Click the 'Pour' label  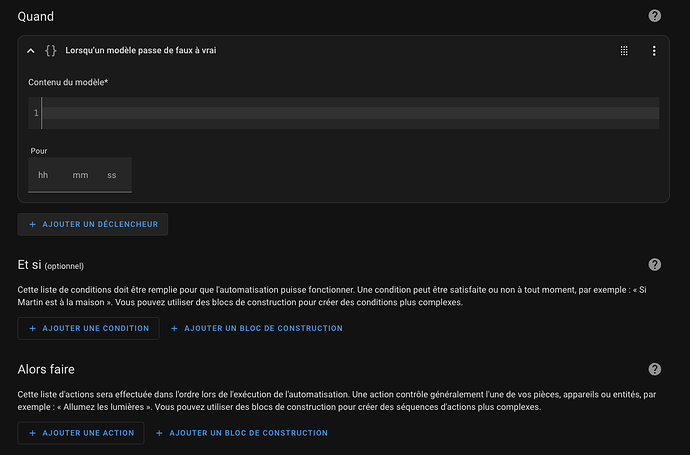pyautogui.click(x=39, y=151)
